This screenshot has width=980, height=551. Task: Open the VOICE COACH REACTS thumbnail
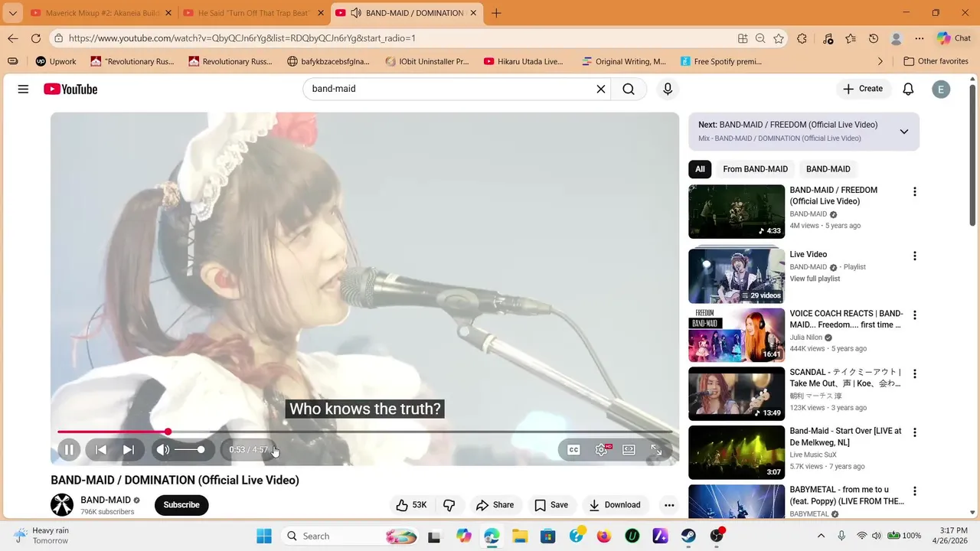737,335
